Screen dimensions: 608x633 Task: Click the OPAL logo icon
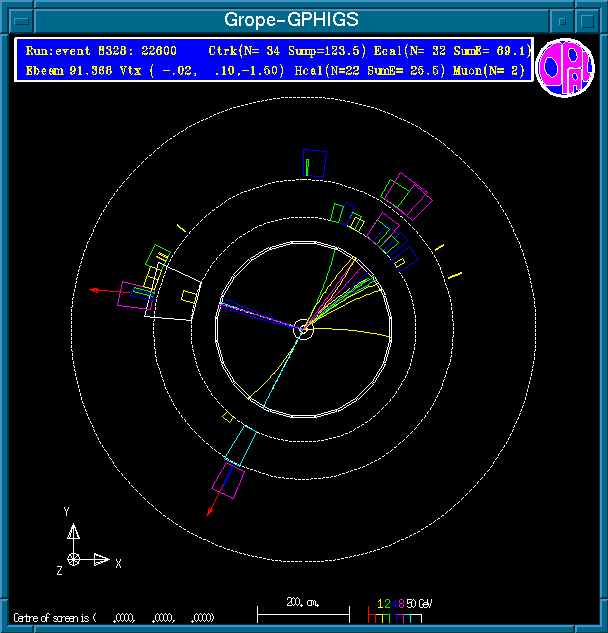565,67
